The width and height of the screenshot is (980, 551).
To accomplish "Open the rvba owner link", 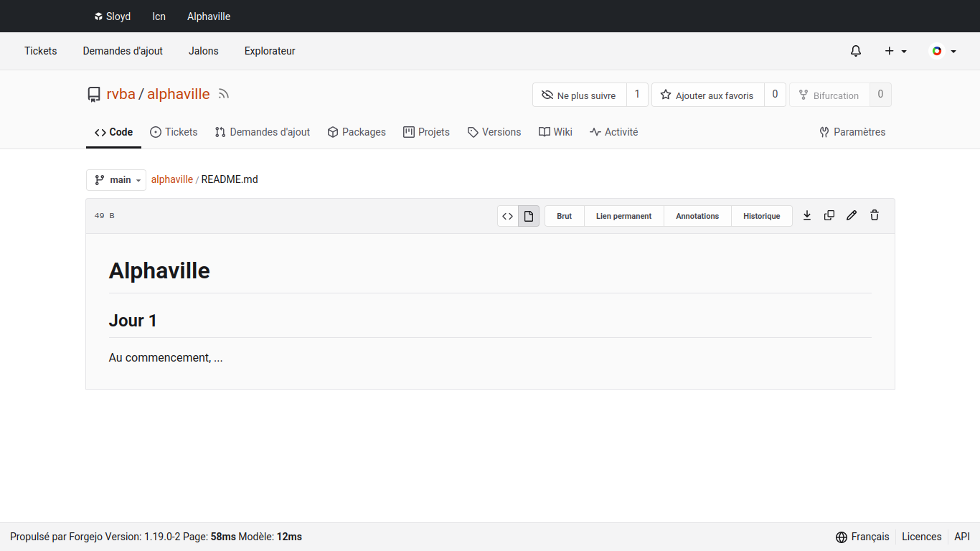I will tap(121, 94).
